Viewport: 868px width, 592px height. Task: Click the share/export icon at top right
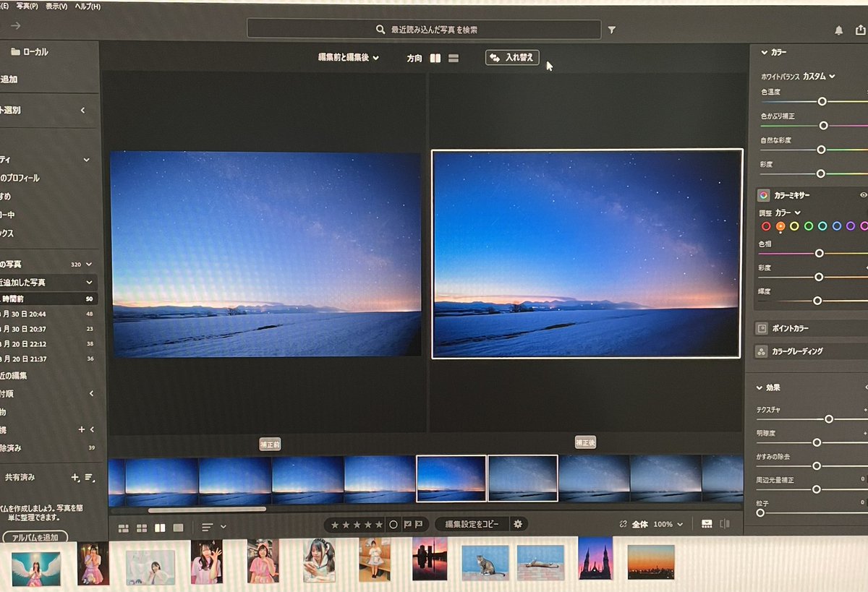pyautogui.click(x=860, y=30)
